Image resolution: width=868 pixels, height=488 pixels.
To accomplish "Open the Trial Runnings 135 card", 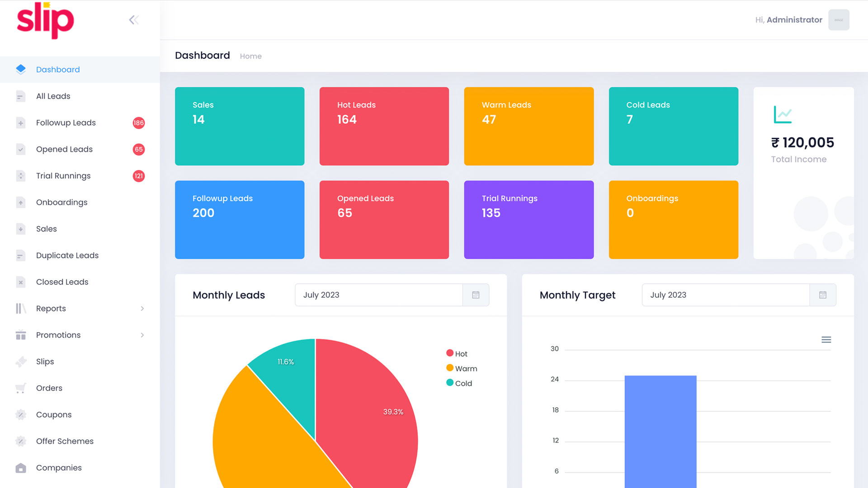I will tap(529, 220).
